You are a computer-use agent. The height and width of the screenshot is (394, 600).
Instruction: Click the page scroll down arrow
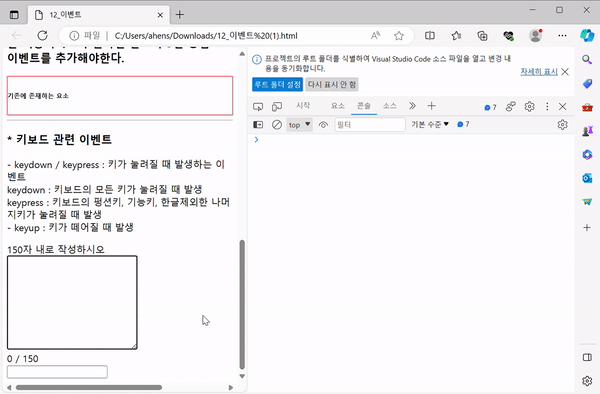(x=242, y=376)
